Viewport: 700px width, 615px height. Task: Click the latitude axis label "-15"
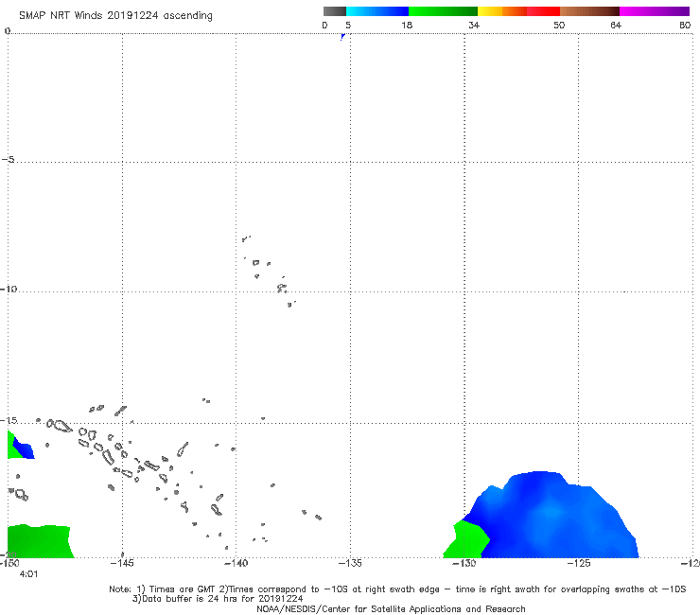coord(9,420)
